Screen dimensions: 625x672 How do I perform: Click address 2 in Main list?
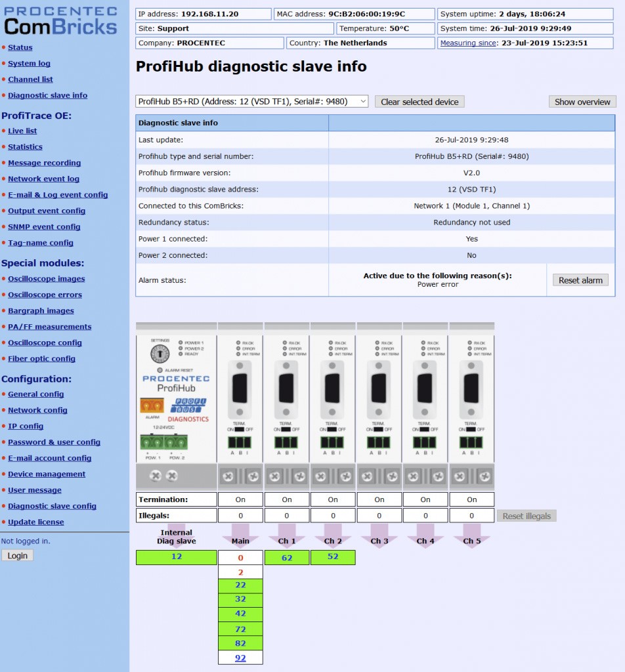240,572
